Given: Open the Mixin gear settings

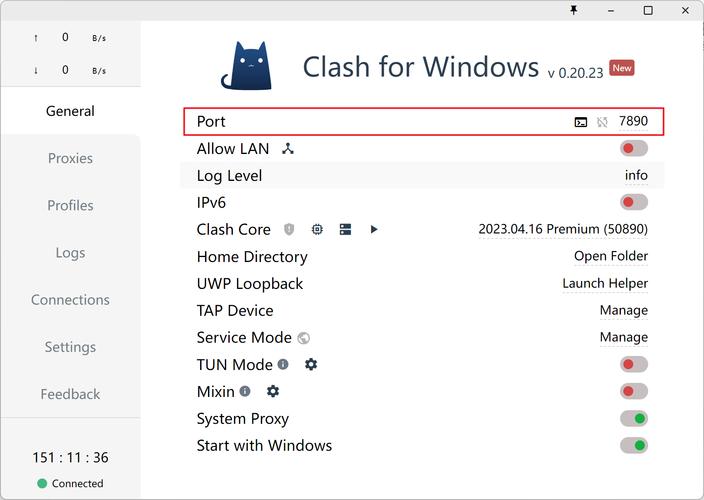Looking at the screenshot, I should click(273, 392).
